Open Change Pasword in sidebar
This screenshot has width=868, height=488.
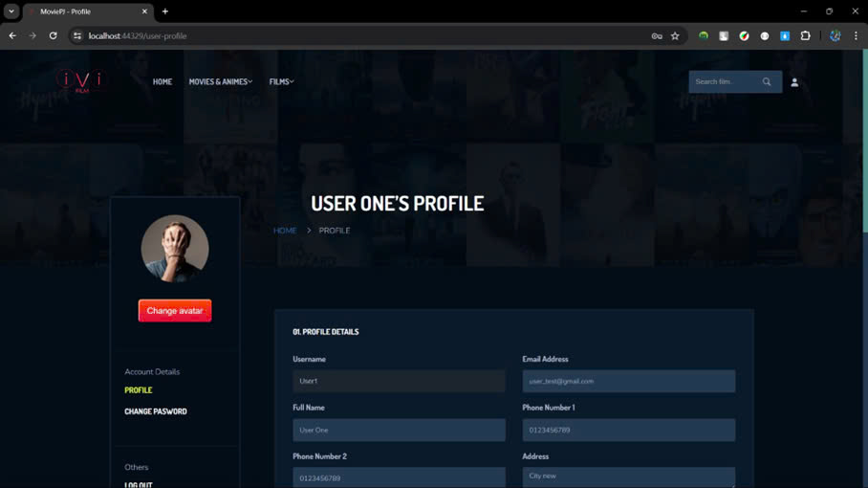click(x=156, y=411)
